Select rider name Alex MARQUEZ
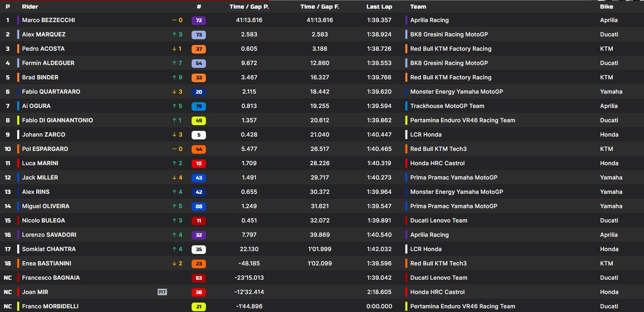 44,34
